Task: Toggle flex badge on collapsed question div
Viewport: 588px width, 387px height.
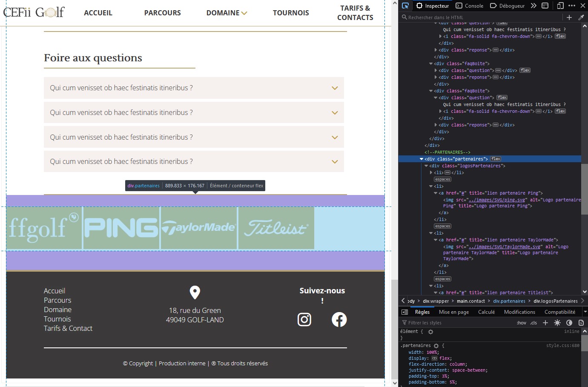Action: coord(525,70)
